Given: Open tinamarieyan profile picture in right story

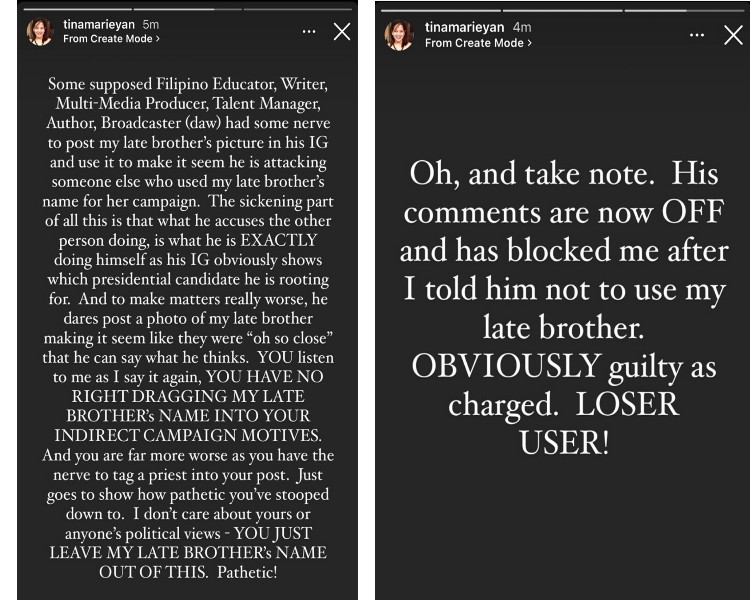Looking at the screenshot, I should tap(399, 35).
